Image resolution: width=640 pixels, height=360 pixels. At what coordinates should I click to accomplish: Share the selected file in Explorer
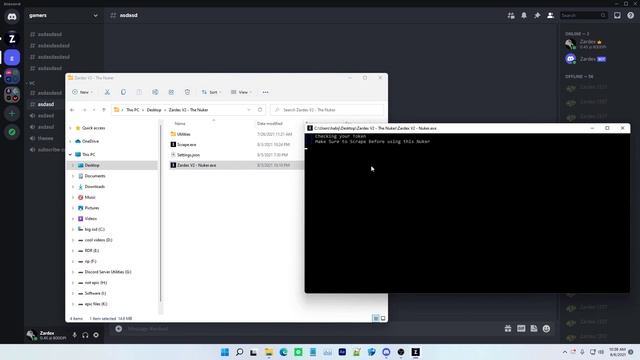pos(171,92)
